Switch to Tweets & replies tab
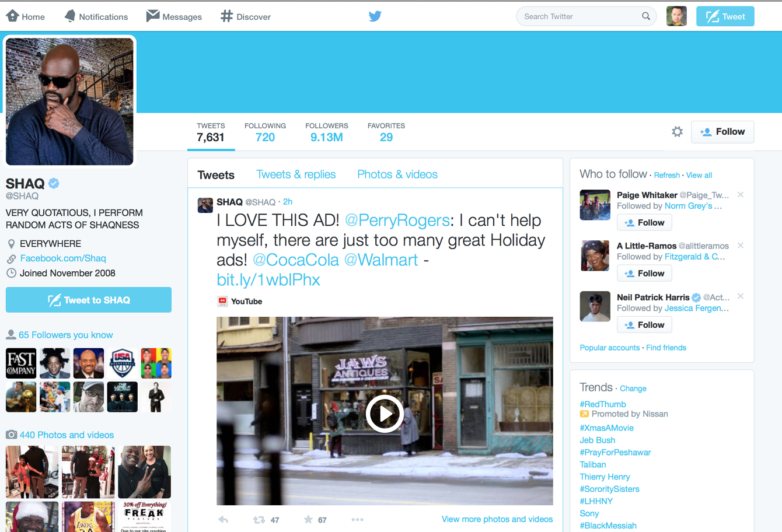The width and height of the screenshot is (782, 532). 296,174
